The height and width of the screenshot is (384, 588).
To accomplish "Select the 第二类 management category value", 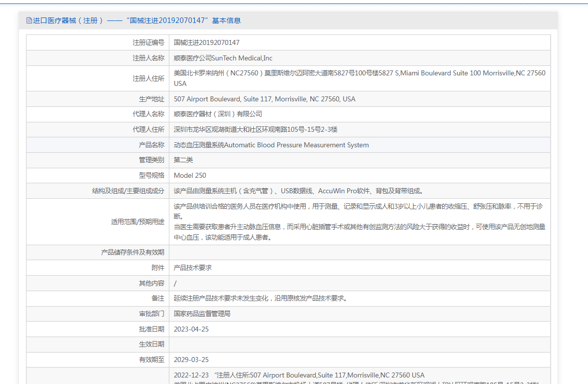I will click(183, 160).
